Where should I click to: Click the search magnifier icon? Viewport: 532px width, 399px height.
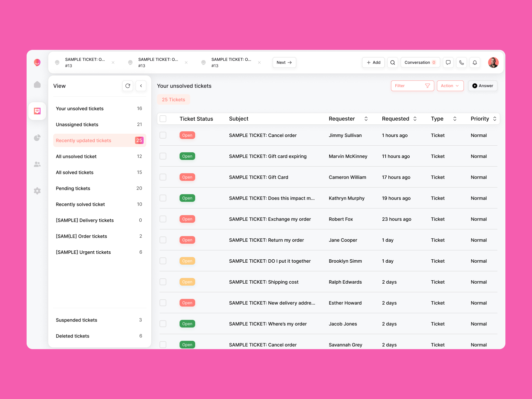(393, 63)
